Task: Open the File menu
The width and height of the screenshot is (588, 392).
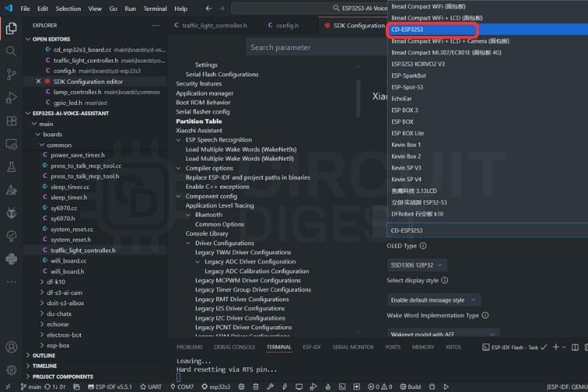Action: click(x=25, y=9)
